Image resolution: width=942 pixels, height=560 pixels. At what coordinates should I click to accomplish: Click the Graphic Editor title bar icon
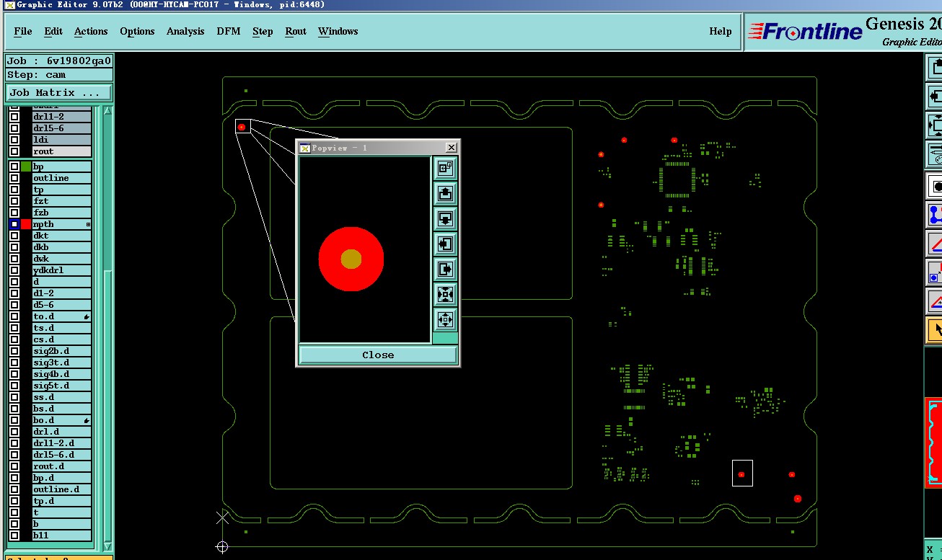tap(9, 4)
